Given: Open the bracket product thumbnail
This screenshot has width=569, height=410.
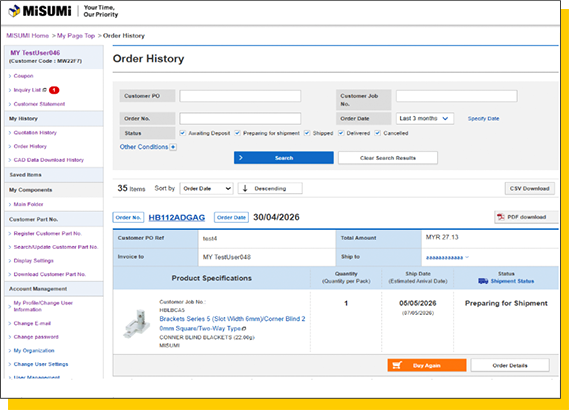Looking at the screenshot, I should (x=136, y=324).
